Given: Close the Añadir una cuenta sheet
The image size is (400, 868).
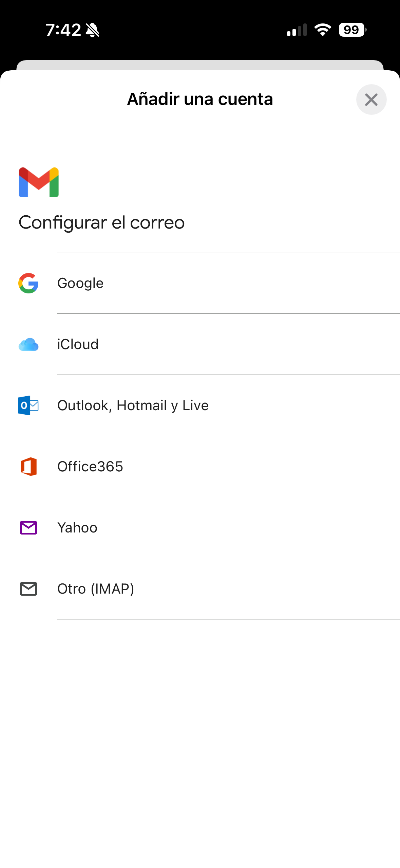Looking at the screenshot, I should coord(371,100).
